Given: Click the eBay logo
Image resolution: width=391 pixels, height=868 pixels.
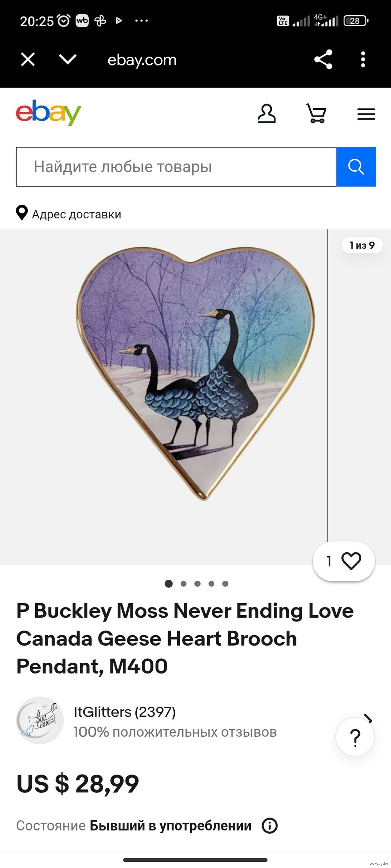Looking at the screenshot, I should (48, 113).
